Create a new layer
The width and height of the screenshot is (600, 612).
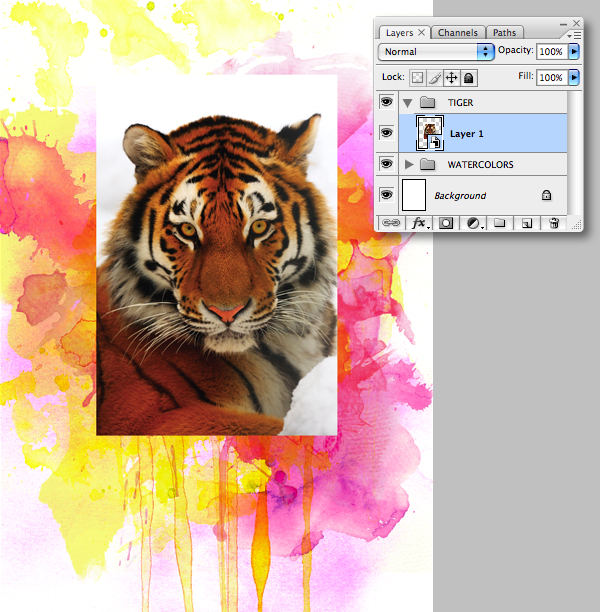[527, 224]
